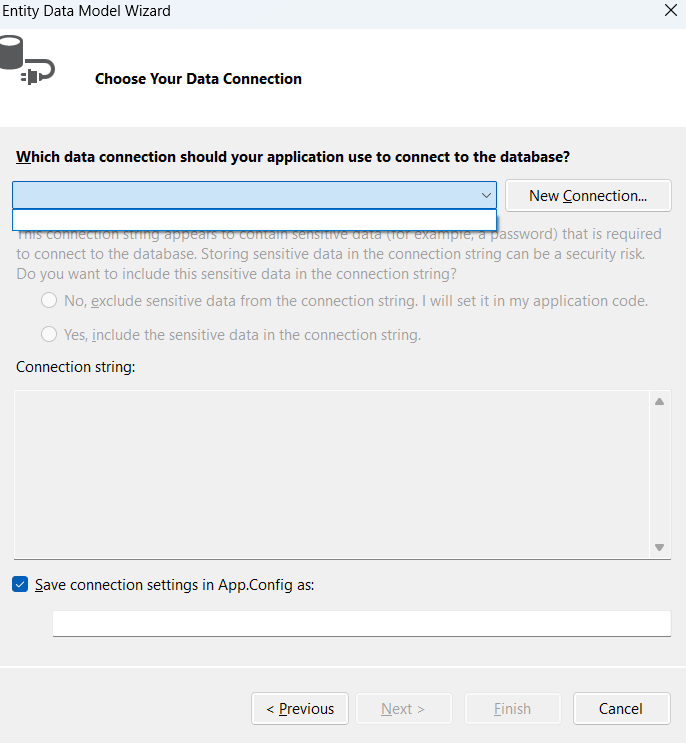Click the connection string scrollbar up arrow
The width and height of the screenshot is (686, 743).
point(659,402)
